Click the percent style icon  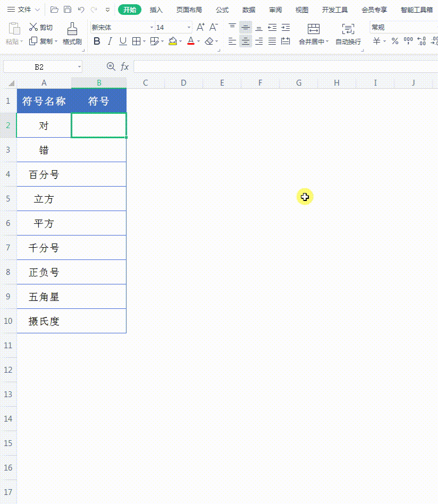click(396, 41)
